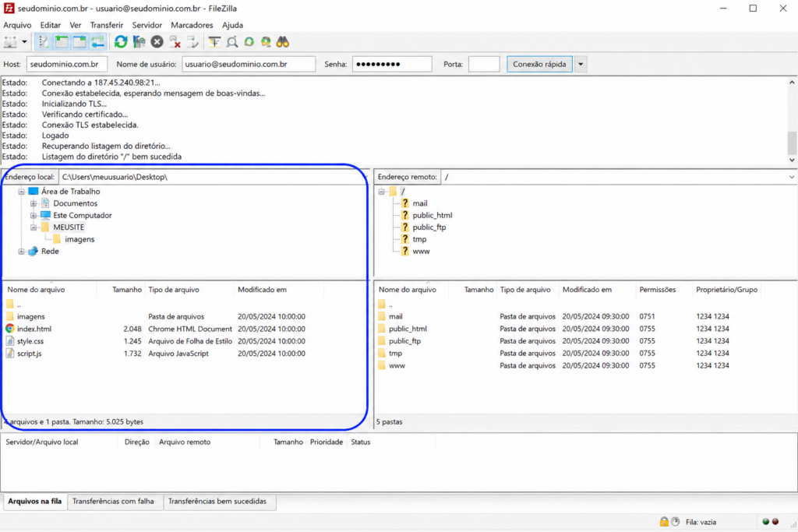
Task: Click the message log scrollbar up arrow
Action: tap(792, 82)
